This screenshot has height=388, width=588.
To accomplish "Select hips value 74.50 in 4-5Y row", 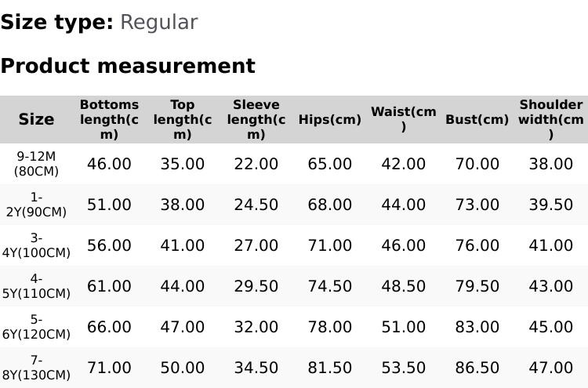I will 330,286.
